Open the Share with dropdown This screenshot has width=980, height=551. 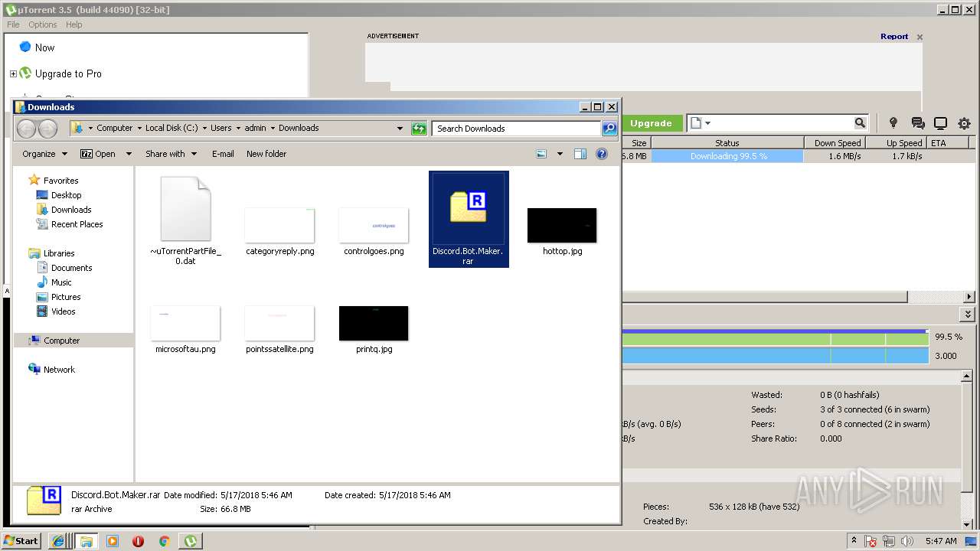tap(171, 154)
